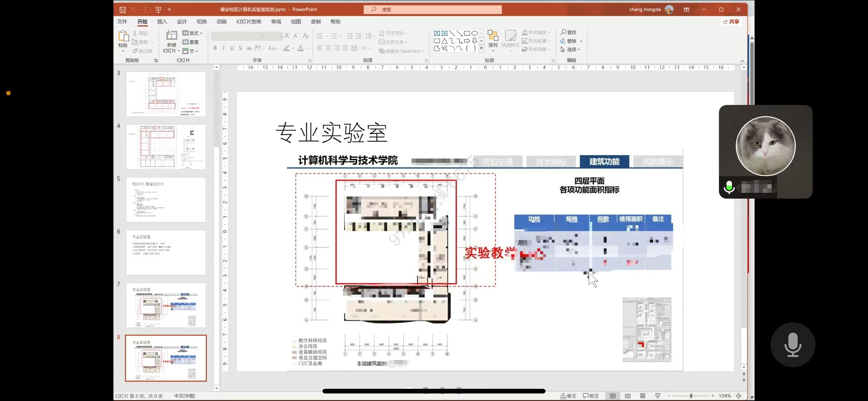The image size is (868, 401).
Task: Open the Insert (插入) ribbon tab
Action: 162,21
